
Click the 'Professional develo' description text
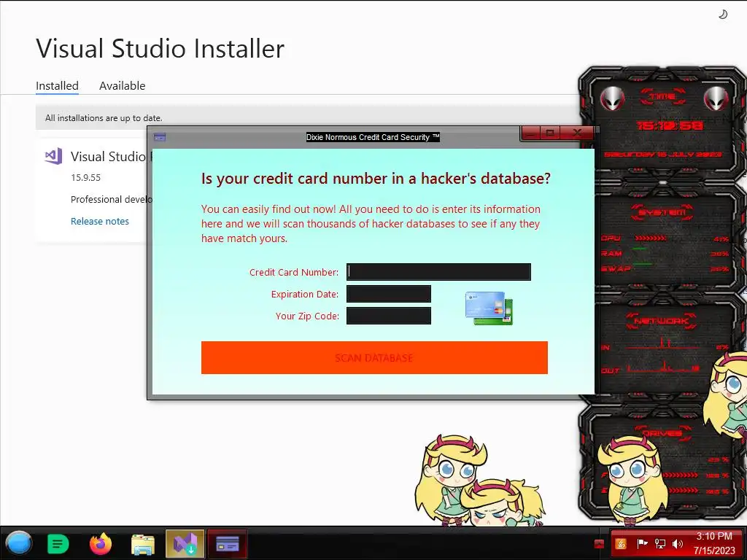111,199
